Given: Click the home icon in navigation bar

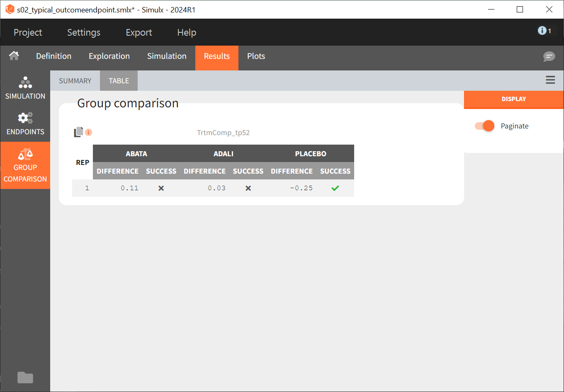Looking at the screenshot, I should pyautogui.click(x=14, y=56).
